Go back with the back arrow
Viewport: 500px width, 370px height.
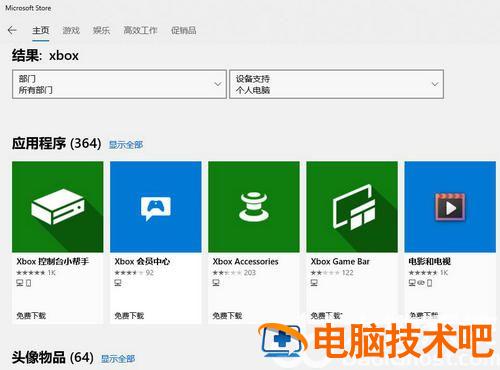pos(12,30)
